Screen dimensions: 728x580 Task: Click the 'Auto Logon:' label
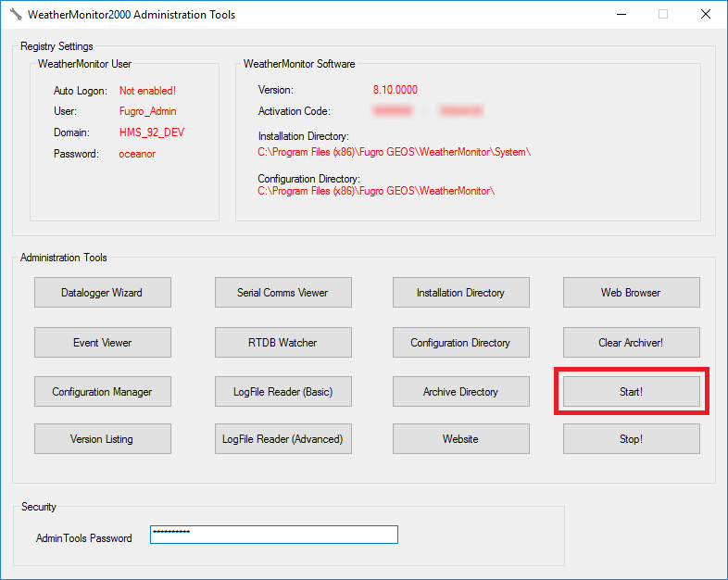[x=81, y=91]
